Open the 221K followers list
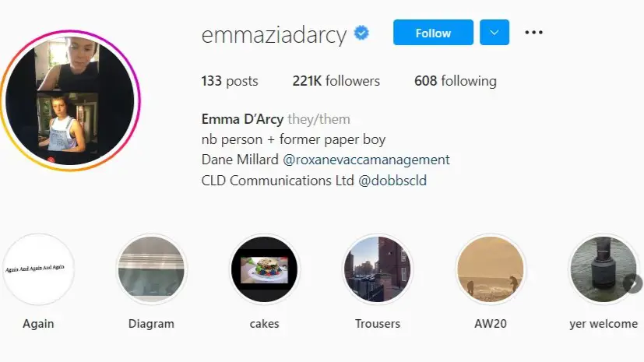644x362 pixels. click(x=336, y=81)
